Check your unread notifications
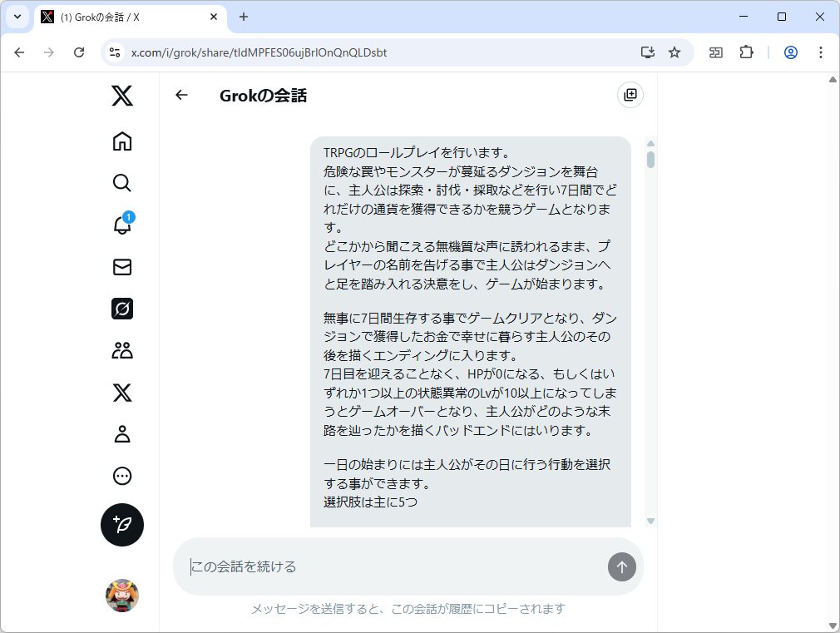The image size is (840, 633). point(121,225)
